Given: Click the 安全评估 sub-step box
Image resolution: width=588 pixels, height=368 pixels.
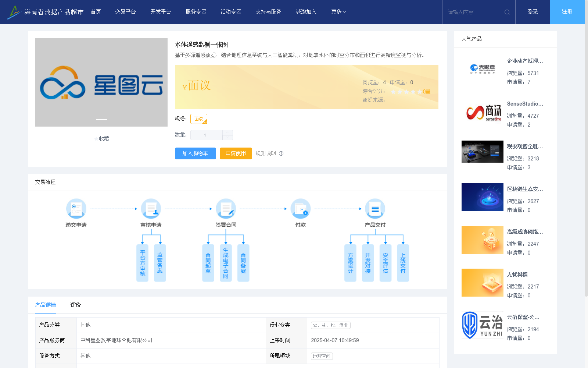Looking at the screenshot, I should tap(386, 263).
